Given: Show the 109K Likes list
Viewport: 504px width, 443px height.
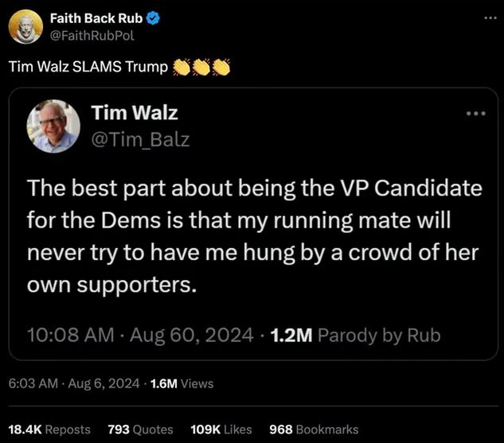Looking at the screenshot, I should click(222, 429).
